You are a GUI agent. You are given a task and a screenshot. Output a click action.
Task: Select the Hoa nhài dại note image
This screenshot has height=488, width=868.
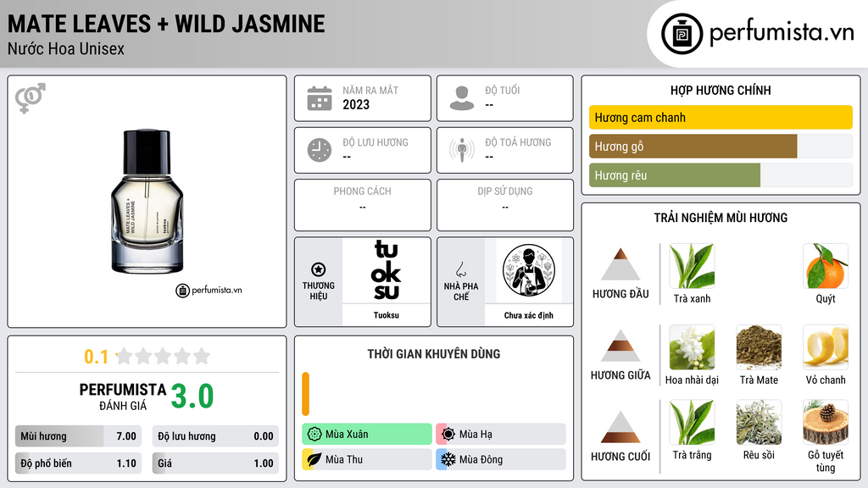pos(692,347)
